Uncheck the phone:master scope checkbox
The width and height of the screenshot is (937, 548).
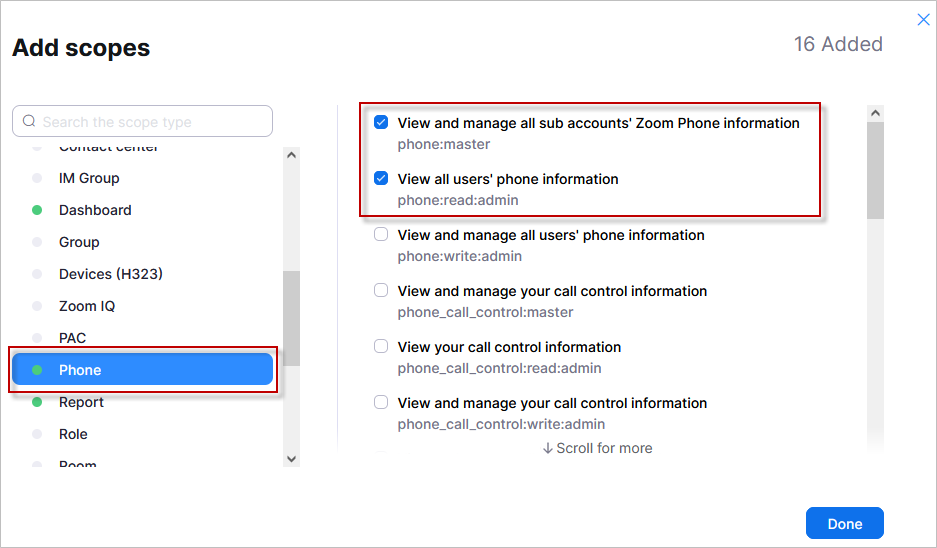point(381,123)
